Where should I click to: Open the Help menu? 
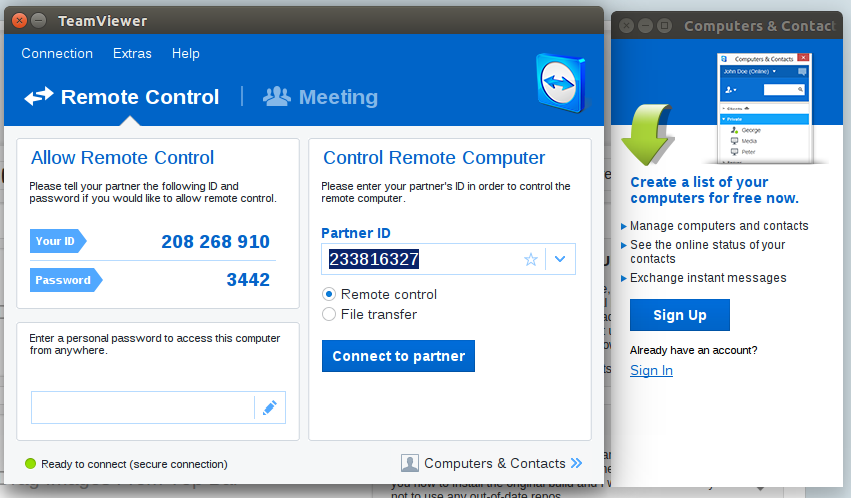click(186, 53)
